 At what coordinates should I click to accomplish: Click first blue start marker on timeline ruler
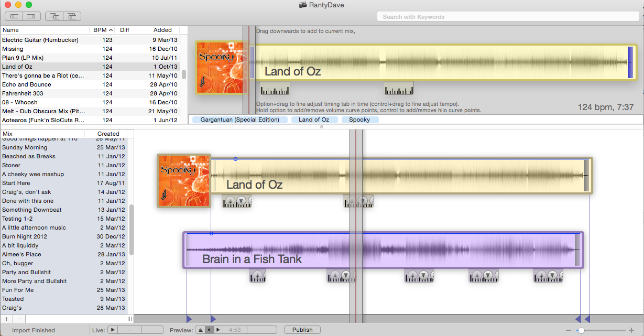(189, 319)
